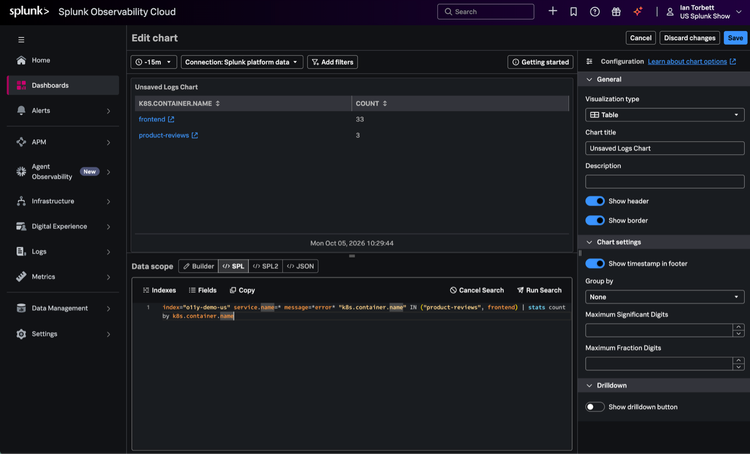Click the Description input field
This screenshot has height=455, width=750.
coord(664,181)
